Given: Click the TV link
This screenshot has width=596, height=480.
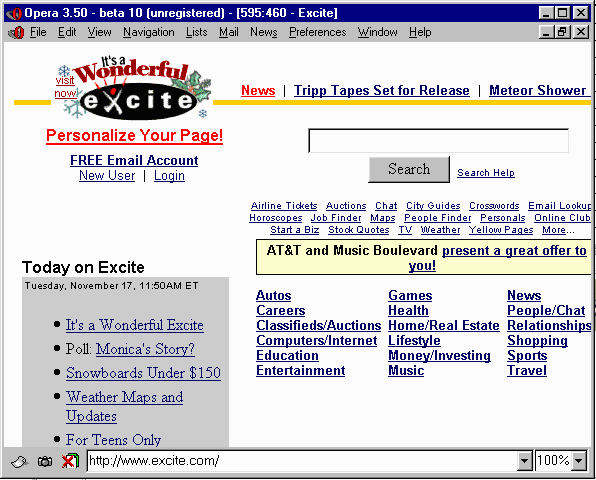Looking at the screenshot, I should click(x=405, y=230).
